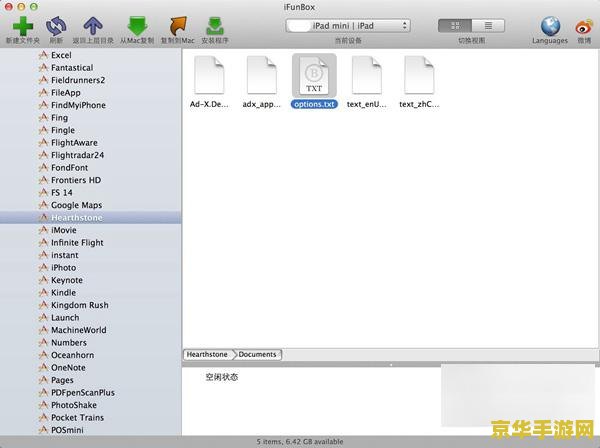This screenshot has width=600, height=448.
Task: Select Fingle in the app list
Action: 63,130
